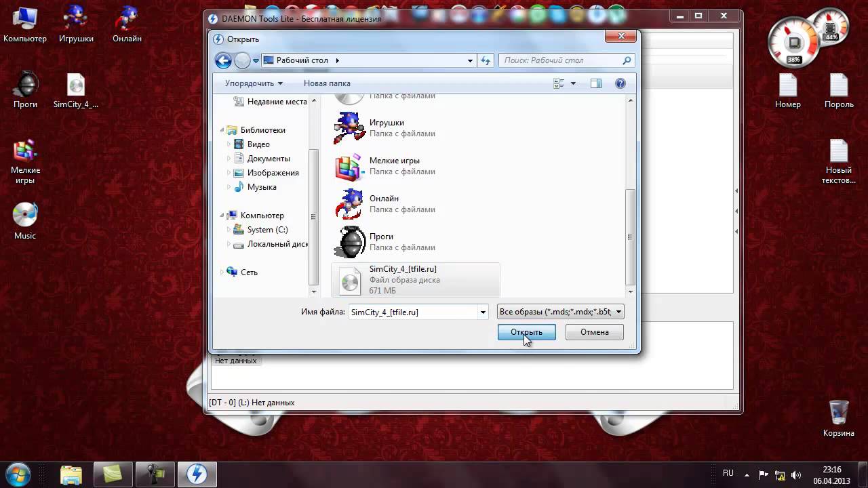Click the Back navigation arrow in Open dialog

click(x=223, y=60)
